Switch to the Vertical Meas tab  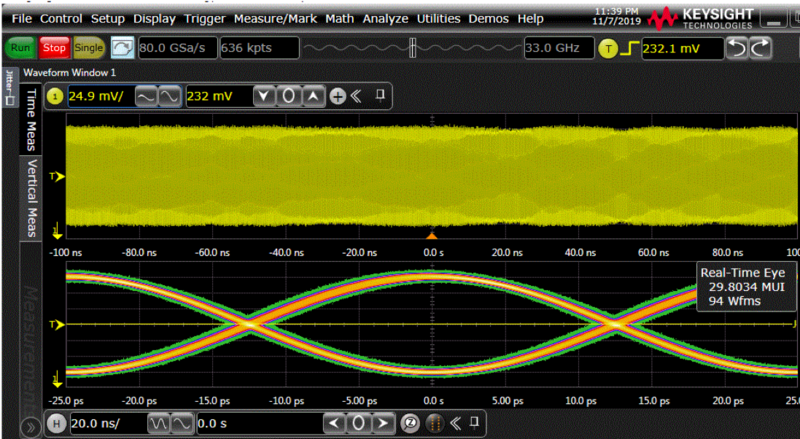[31, 198]
